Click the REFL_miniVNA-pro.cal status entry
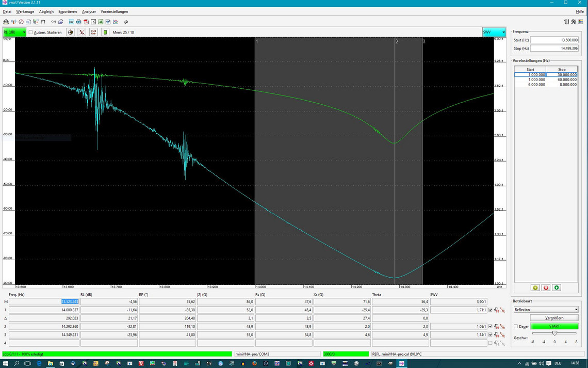Viewport: 588px width, 368px height. coord(477,354)
